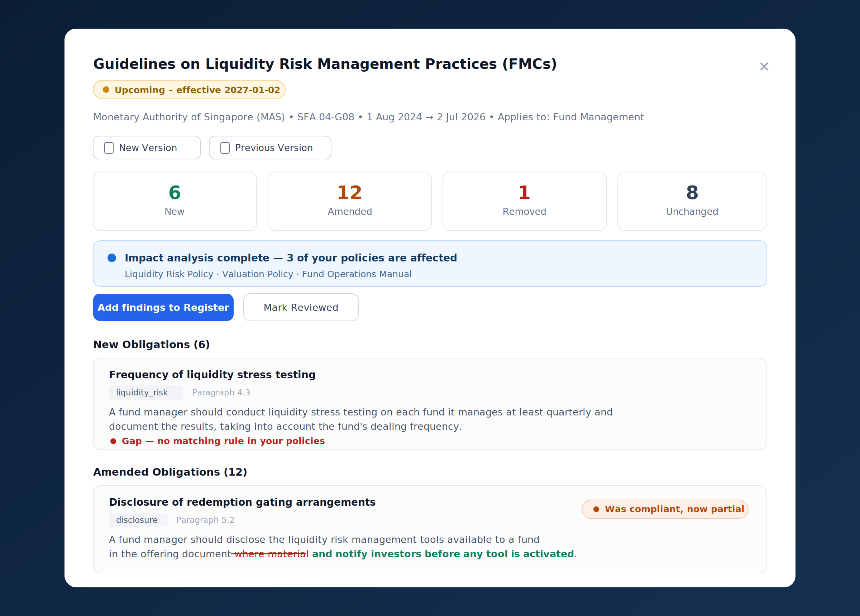Click the Upcoming effective 2027-01-02 status badge
The width and height of the screenshot is (860, 616).
(189, 90)
